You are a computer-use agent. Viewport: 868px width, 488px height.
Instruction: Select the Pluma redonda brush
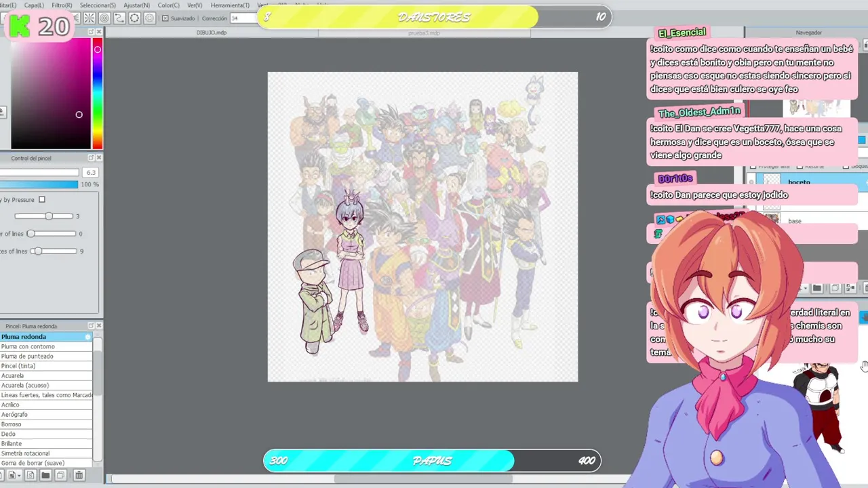[46, 337]
